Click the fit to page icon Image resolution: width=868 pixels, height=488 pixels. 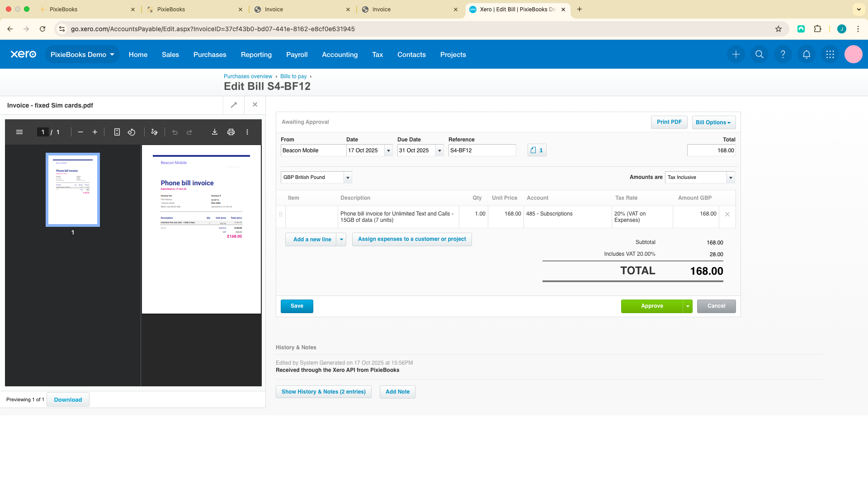coord(117,132)
